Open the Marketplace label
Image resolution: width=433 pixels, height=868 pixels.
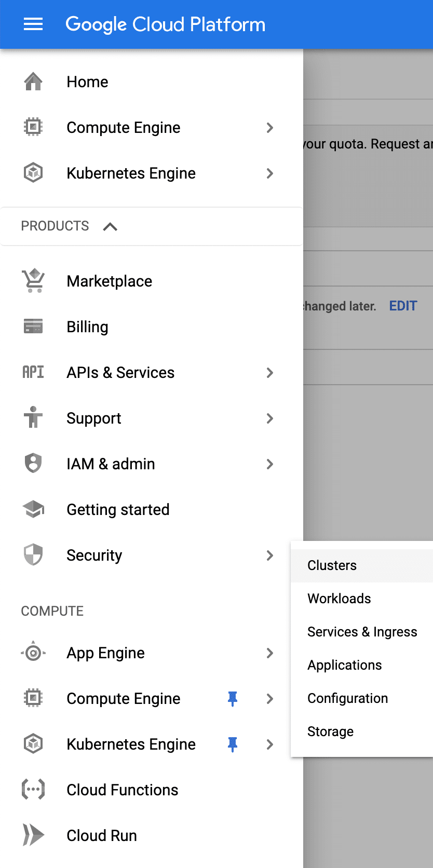109,281
